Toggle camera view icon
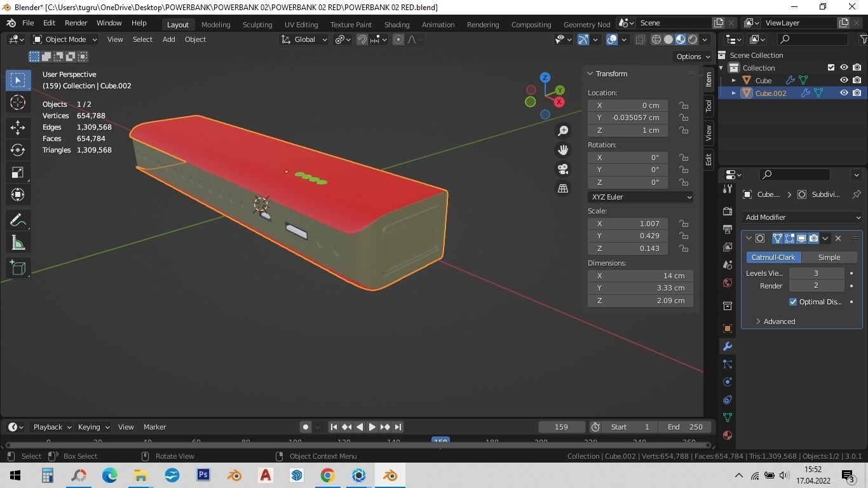The height and width of the screenshot is (488, 868). 563,169
